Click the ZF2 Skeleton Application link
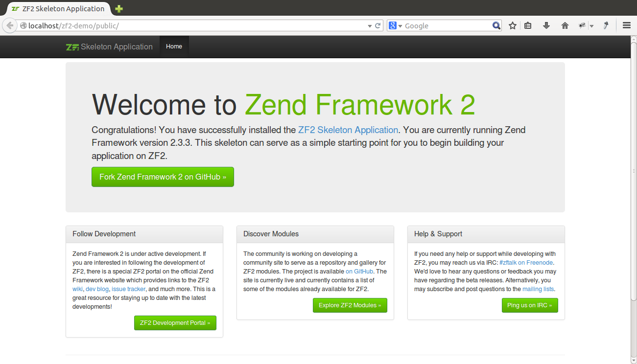This screenshot has width=637, height=364. (x=348, y=130)
